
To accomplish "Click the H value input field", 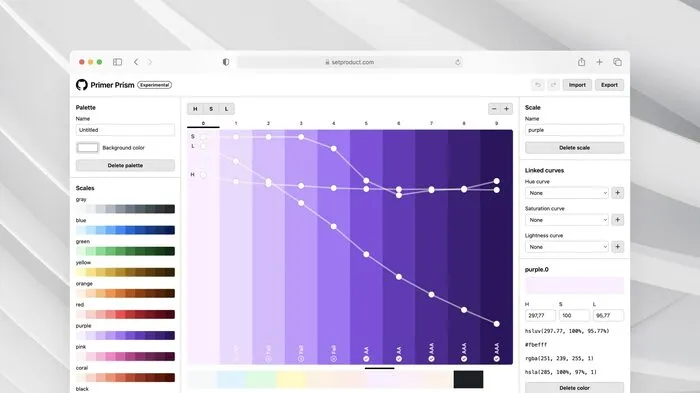I will click(x=541, y=315).
